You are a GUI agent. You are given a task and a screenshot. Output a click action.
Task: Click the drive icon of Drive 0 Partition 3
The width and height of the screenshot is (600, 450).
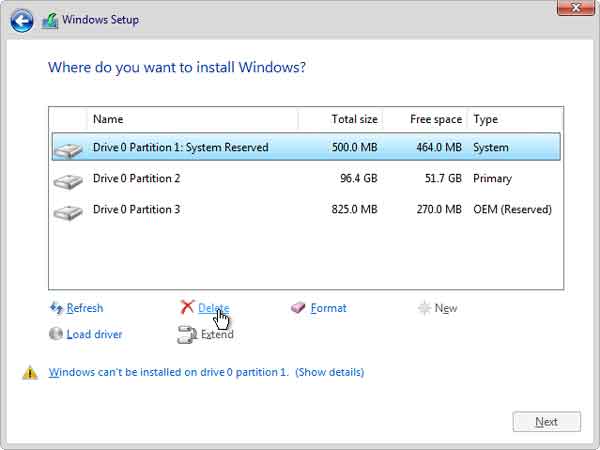[x=68, y=212]
